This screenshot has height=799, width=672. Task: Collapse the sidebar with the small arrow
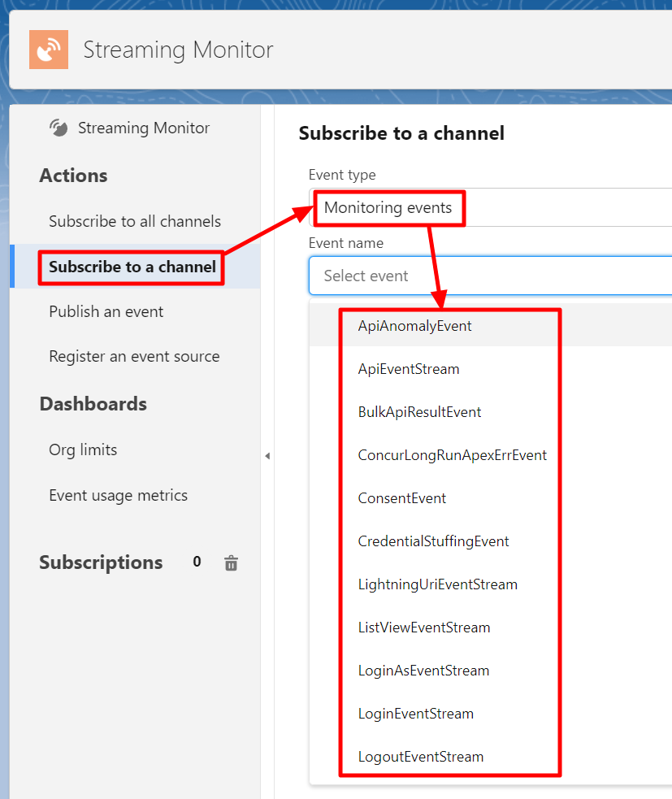(267, 456)
